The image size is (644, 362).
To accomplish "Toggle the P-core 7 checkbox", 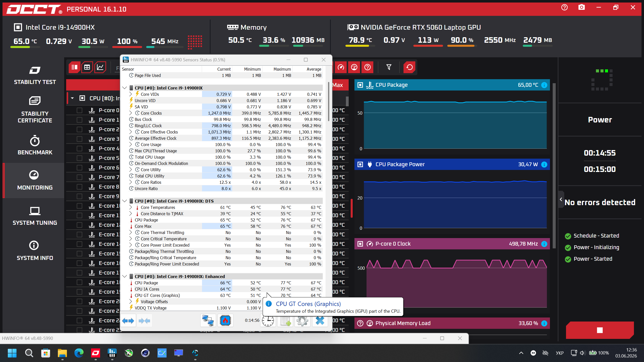I will (79, 177).
